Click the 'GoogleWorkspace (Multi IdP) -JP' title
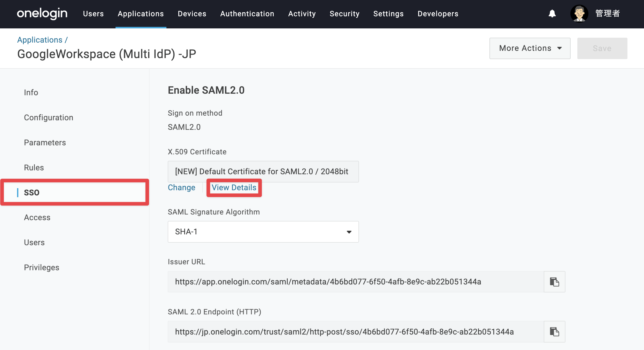Image resolution: width=644 pixels, height=350 pixels. (107, 54)
